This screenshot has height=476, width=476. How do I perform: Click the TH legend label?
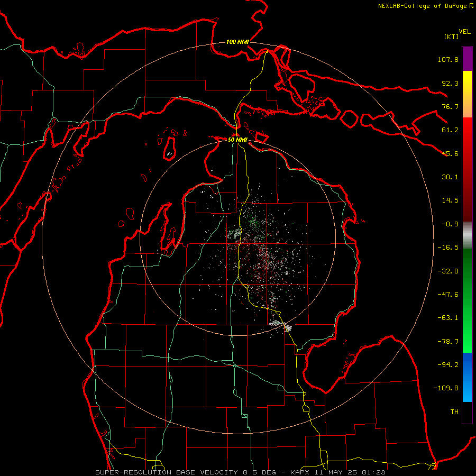[x=454, y=412]
